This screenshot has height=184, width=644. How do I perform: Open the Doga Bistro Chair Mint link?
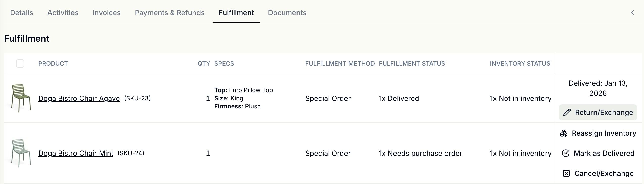click(76, 153)
